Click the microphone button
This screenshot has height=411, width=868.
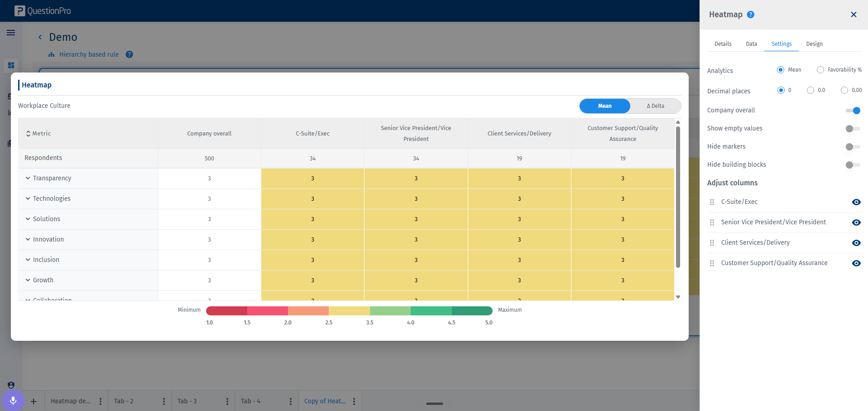(13, 401)
